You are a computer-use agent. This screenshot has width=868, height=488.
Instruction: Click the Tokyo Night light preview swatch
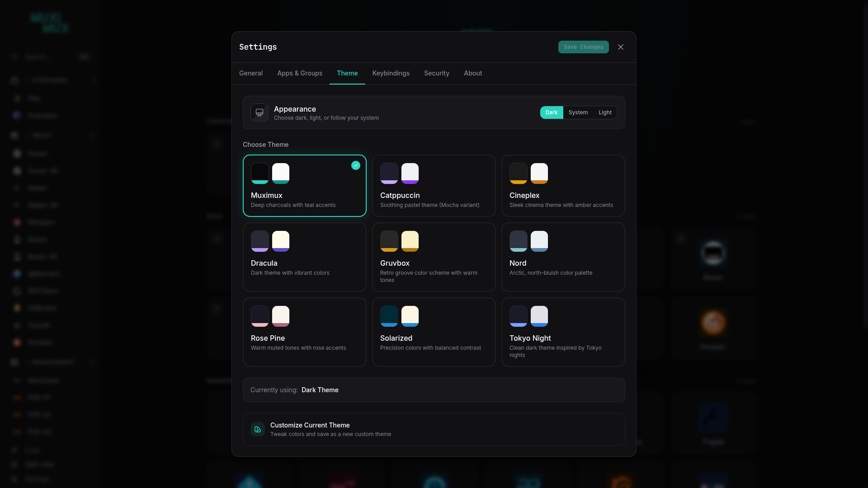[x=539, y=316]
